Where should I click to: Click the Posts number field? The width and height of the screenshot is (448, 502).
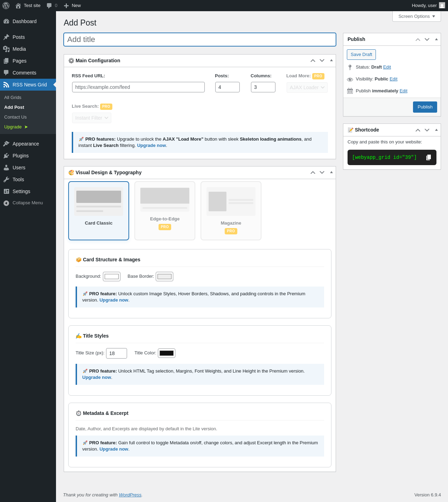pyautogui.click(x=227, y=87)
